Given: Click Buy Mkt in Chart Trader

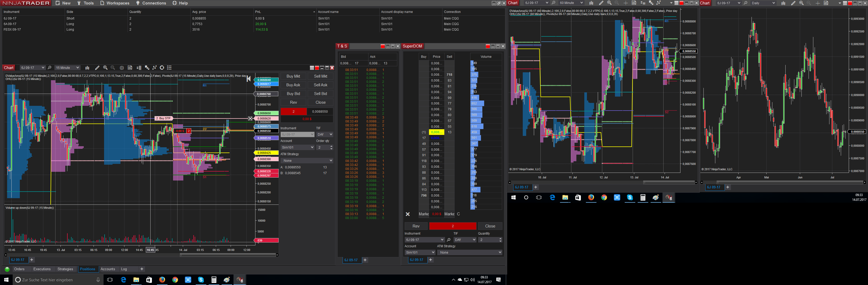Looking at the screenshot, I should coord(293,76).
